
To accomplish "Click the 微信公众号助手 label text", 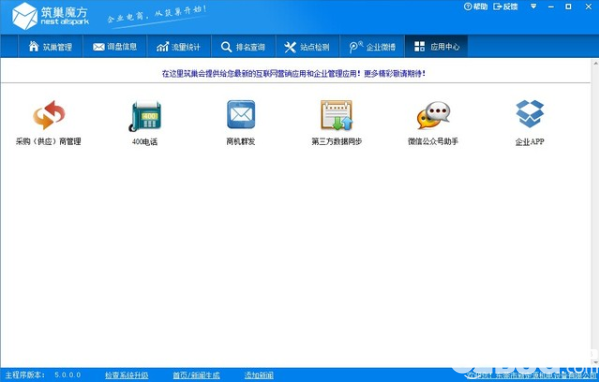I will 433,141.
